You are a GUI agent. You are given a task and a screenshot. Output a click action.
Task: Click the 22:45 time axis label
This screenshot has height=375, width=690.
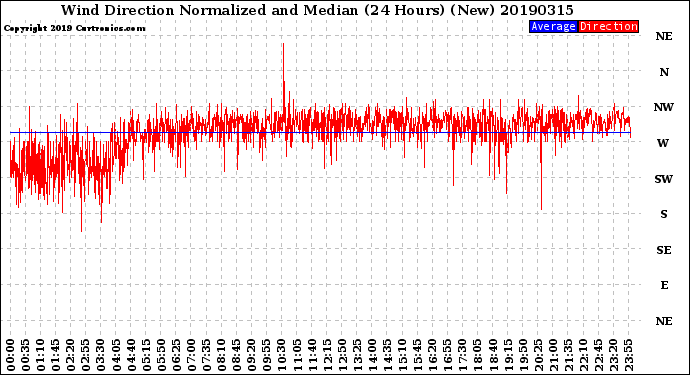click(x=598, y=355)
